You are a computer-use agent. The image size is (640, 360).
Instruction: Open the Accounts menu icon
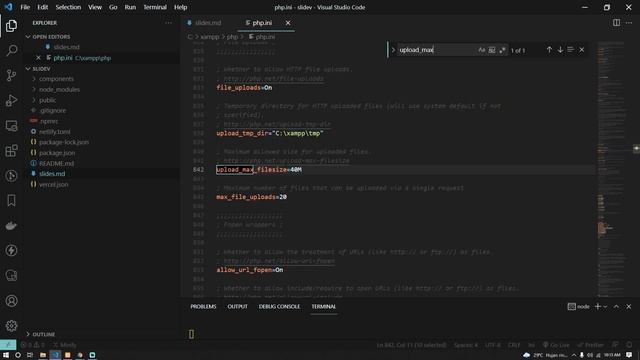point(11,301)
